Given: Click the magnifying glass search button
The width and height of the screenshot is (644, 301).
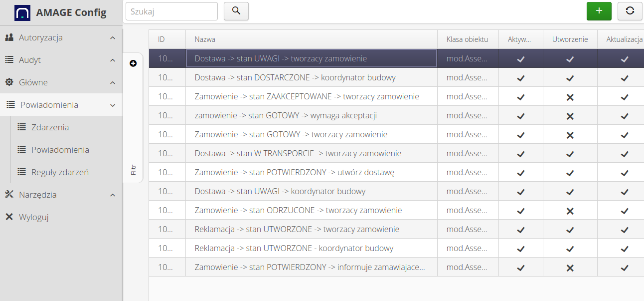Looking at the screenshot, I should 236,11.
